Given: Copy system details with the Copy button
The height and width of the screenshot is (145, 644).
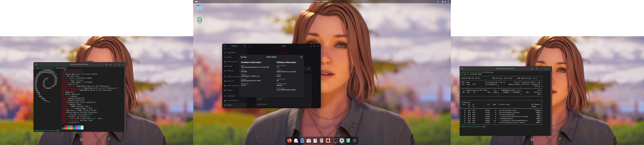Looking at the screenshot, I should [244, 57].
